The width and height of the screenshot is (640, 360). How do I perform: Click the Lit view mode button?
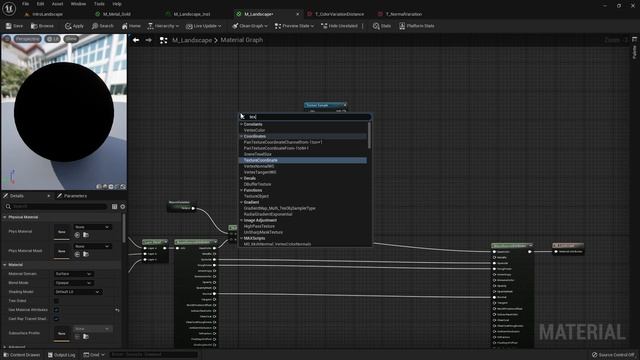(52, 39)
